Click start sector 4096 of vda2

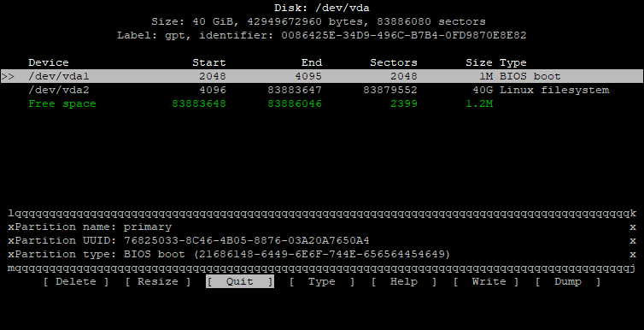tap(213, 90)
